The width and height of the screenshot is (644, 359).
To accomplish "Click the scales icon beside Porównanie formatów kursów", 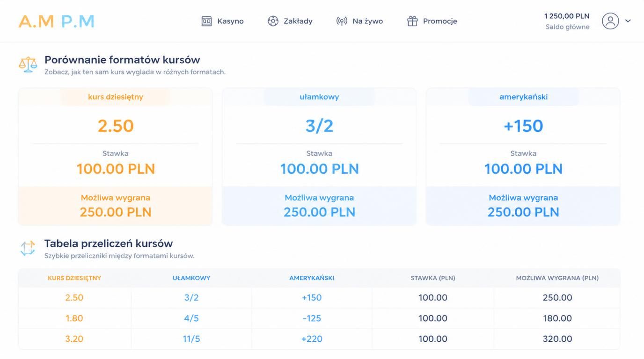I will 28,65.
